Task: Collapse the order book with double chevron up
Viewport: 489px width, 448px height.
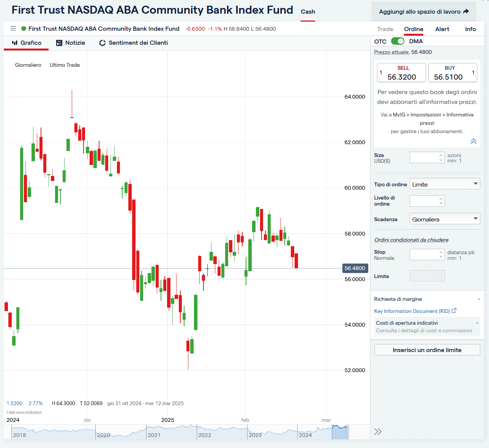Action: click(x=473, y=141)
